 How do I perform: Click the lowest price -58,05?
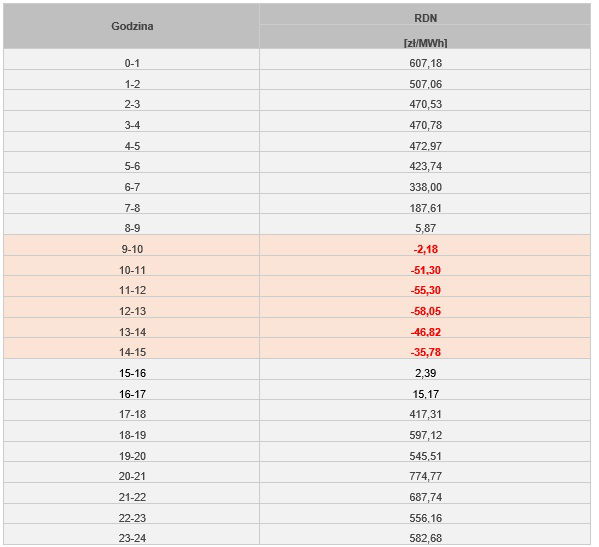[x=426, y=311]
